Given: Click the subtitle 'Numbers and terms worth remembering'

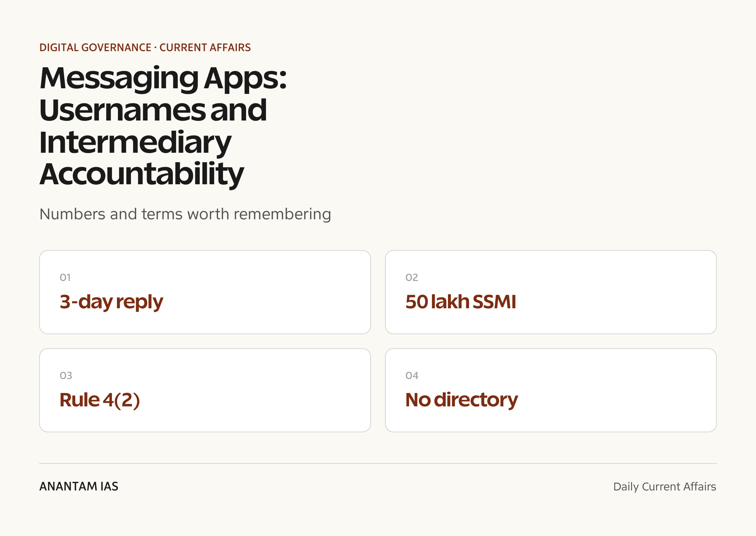Looking at the screenshot, I should point(185,214).
